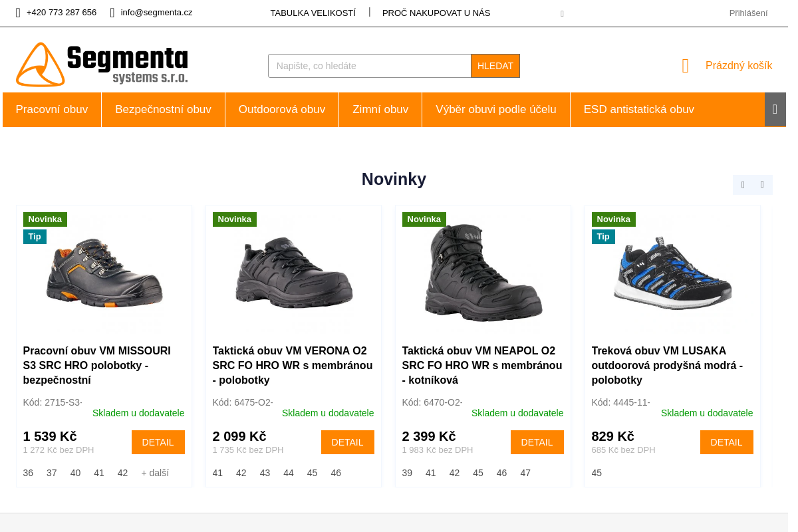Click the phone icon in top bar

[x=18, y=13]
